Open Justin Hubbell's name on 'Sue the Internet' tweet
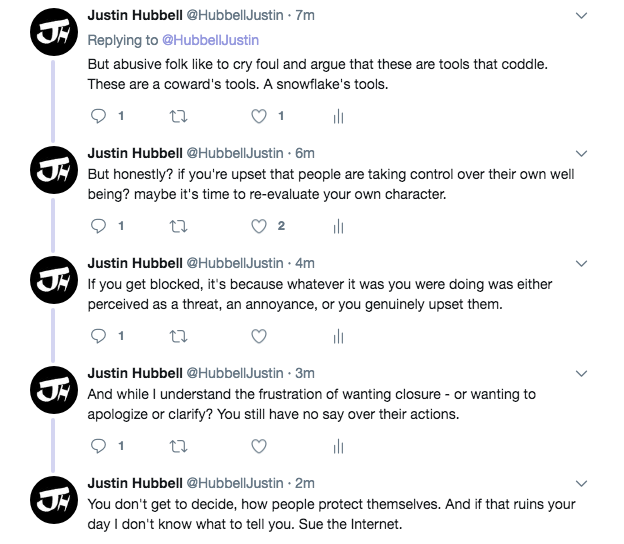Image resolution: width=624 pixels, height=544 pixels. (135, 483)
